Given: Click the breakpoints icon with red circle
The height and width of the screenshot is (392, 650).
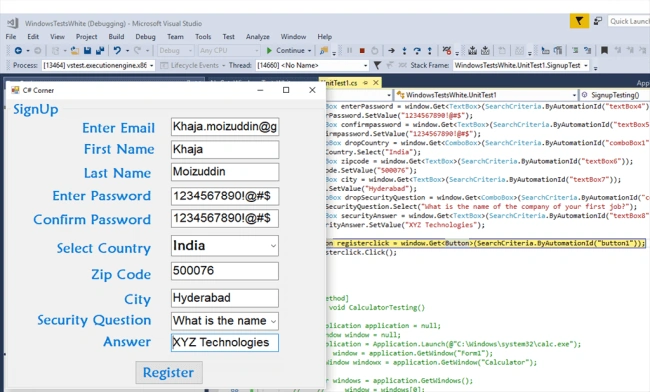Looking at the screenshot, I should click(x=446, y=51).
